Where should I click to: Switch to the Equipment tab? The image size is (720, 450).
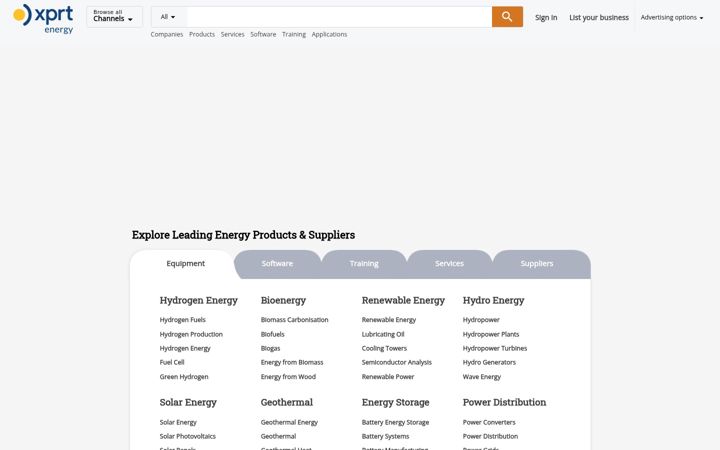tap(186, 264)
